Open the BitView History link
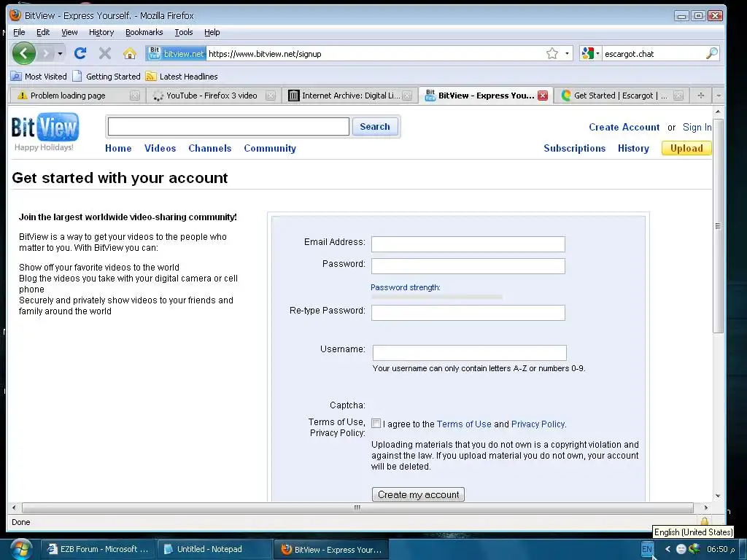The width and height of the screenshot is (747, 560). (x=633, y=149)
